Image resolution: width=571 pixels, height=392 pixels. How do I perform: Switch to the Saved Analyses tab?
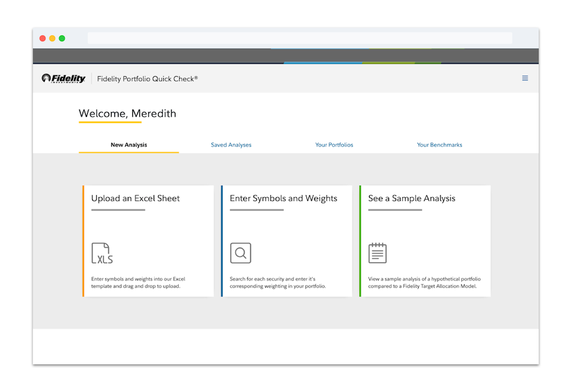pos(231,145)
